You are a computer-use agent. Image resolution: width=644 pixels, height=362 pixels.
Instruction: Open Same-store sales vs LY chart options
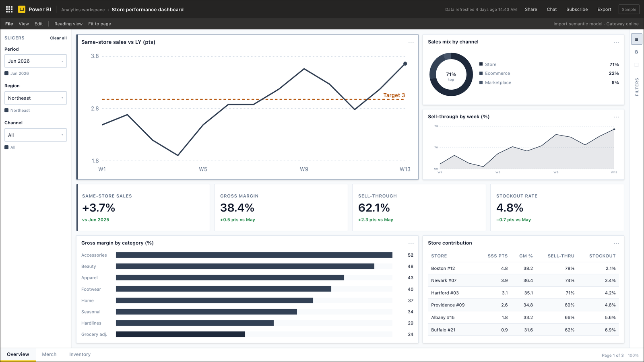click(x=411, y=42)
